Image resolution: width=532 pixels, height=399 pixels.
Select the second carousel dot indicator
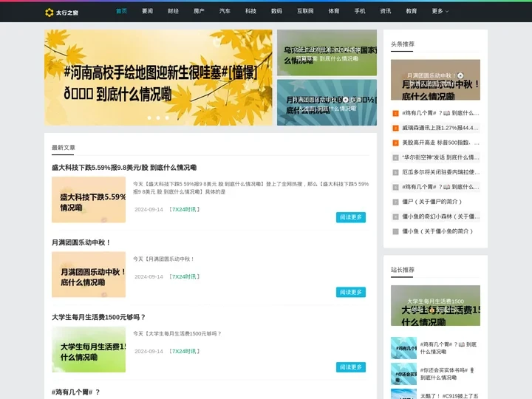pyautogui.click(x=158, y=117)
